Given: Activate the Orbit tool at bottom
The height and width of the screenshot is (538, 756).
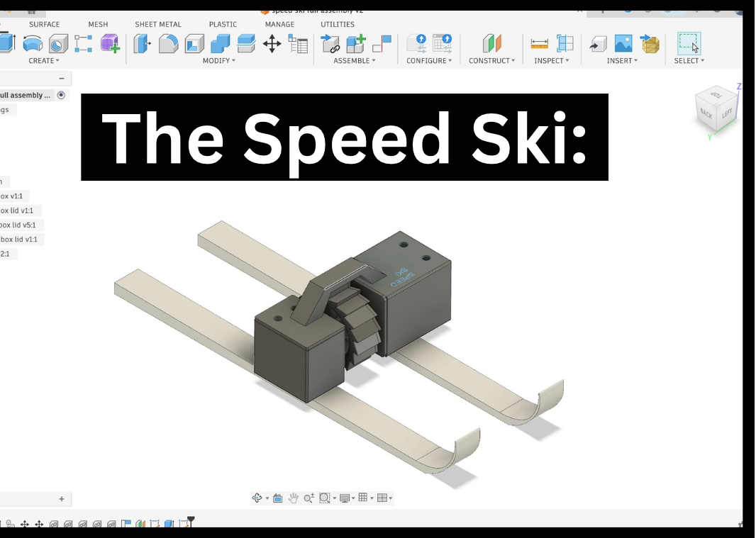Looking at the screenshot, I should [x=256, y=497].
